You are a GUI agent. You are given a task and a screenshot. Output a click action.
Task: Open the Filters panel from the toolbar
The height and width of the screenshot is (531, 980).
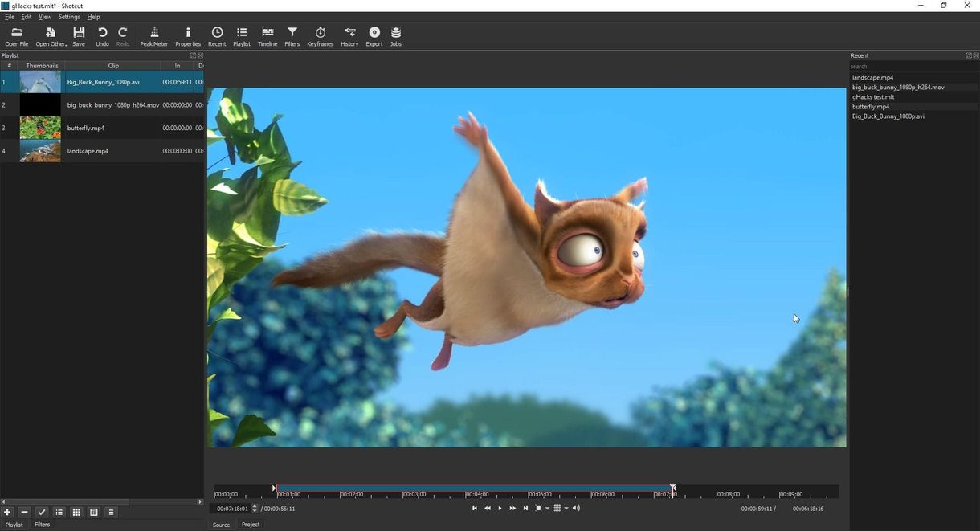tap(292, 36)
